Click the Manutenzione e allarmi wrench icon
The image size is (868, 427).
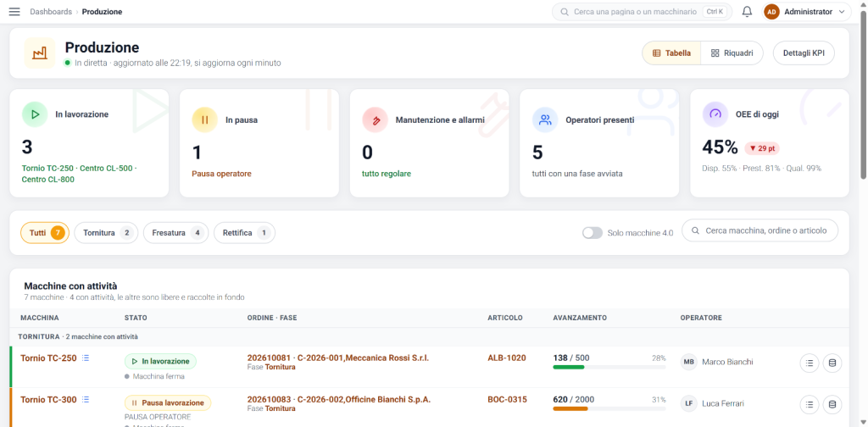pyautogui.click(x=376, y=119)
